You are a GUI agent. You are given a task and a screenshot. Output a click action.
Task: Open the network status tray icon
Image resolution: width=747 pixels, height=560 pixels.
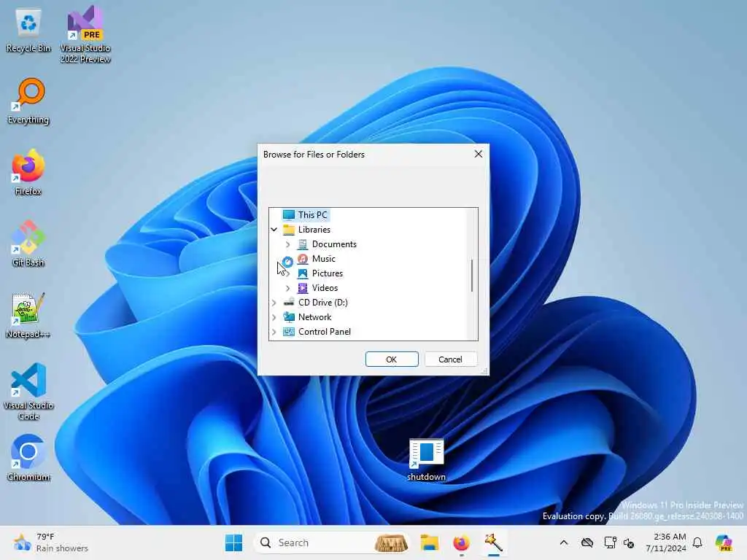pos(610,542)
